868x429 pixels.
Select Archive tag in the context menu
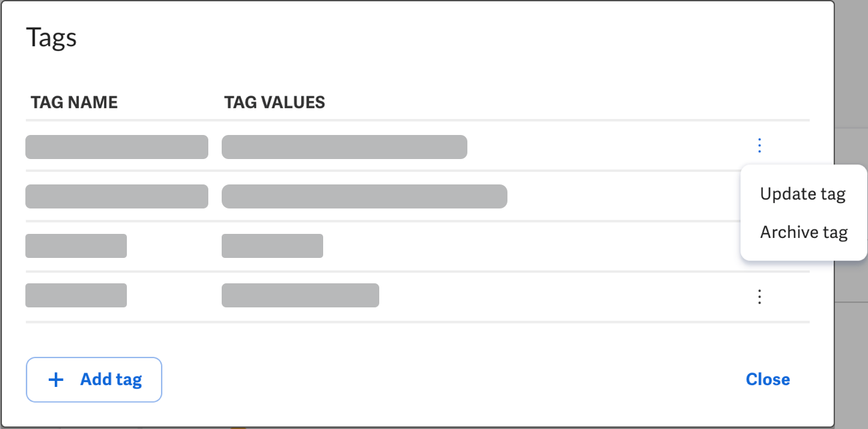[804, 232]
